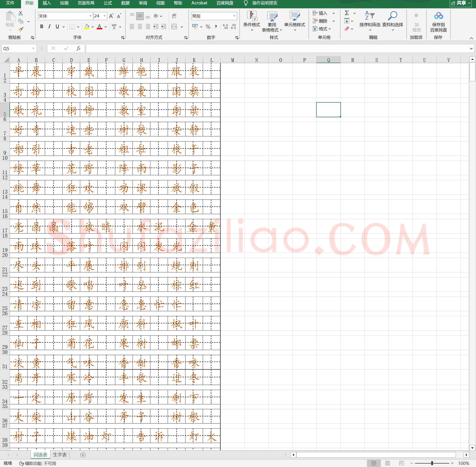Apply the red font color
476x467 pixels.
pos(100,27)
